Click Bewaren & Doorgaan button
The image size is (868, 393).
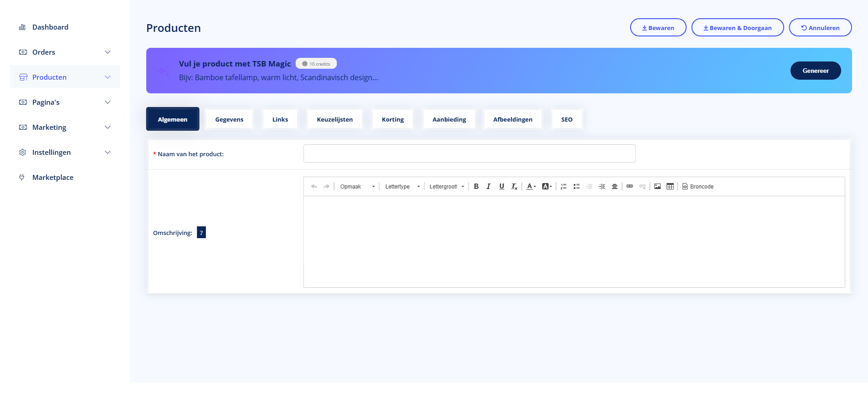coord(737,28)
